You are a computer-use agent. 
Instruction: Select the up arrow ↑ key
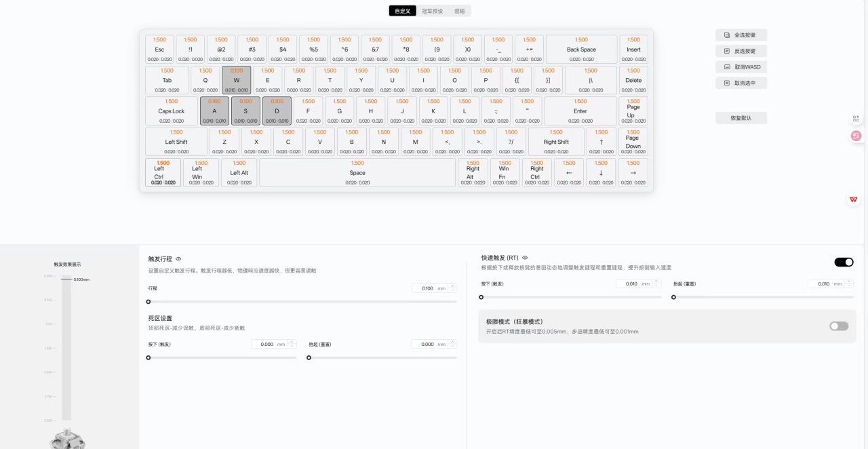(x=601, y=142)
